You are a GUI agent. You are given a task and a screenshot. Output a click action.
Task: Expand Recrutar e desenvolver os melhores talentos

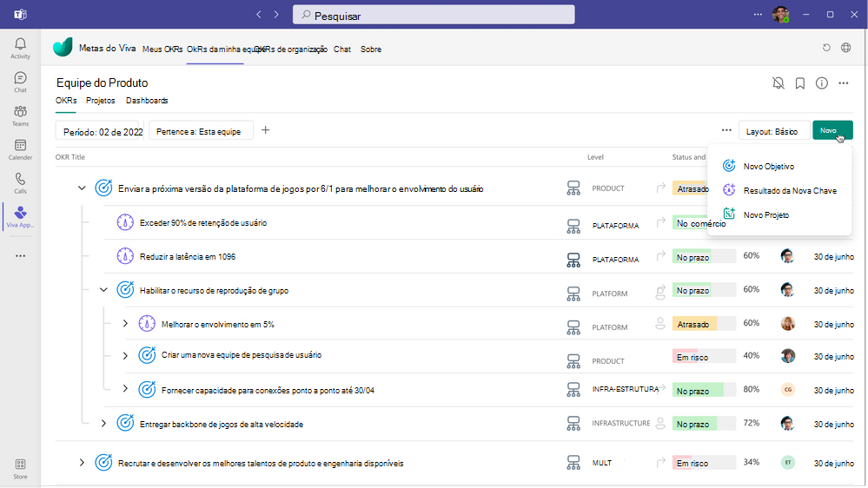coord(82,463)
